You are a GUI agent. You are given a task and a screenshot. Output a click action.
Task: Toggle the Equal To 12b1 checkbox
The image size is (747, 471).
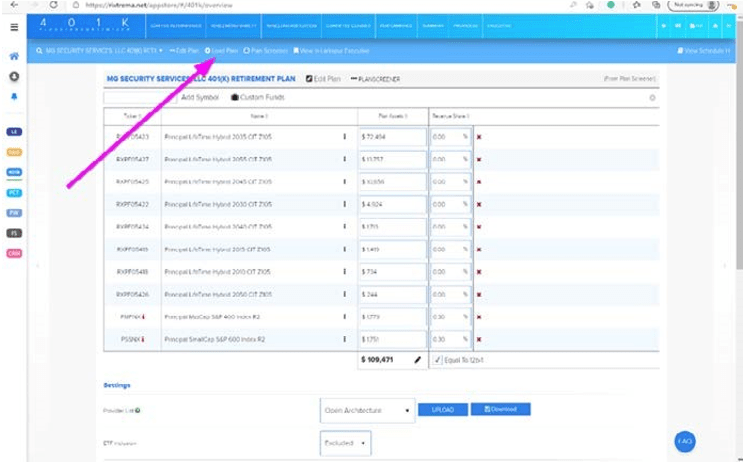438,360
